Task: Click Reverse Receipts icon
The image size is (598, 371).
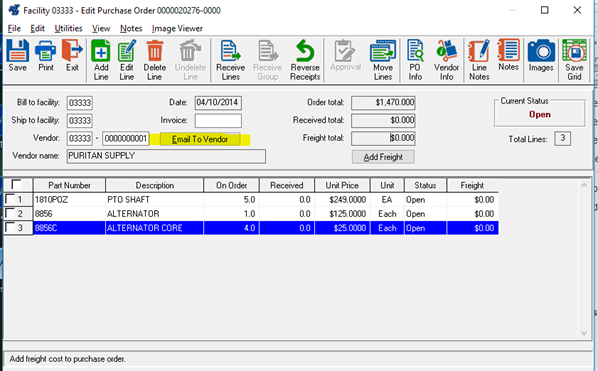Action: point(305,60)
